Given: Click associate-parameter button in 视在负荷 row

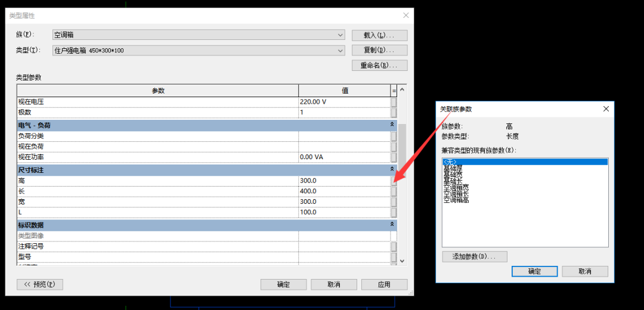Looking at the screenshot, I should tap(394, 147).
